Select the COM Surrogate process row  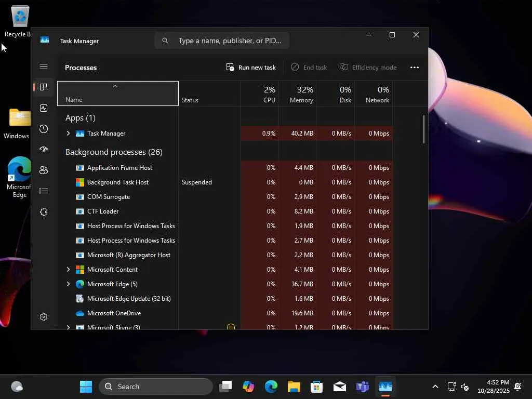coord(225,197)
